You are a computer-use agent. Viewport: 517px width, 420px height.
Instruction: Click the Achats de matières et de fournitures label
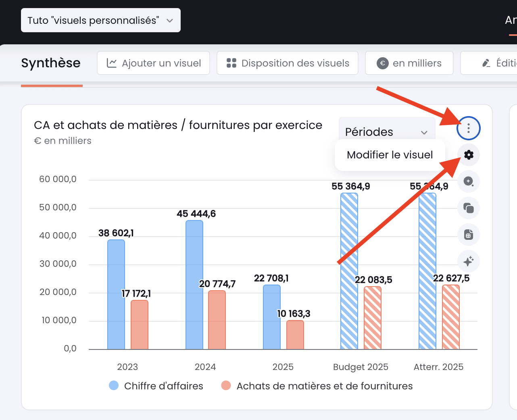(x=325, y=386)
